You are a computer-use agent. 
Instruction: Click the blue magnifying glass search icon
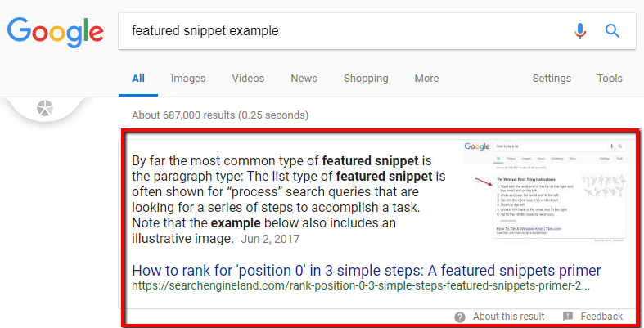click(x=612, y=31)
